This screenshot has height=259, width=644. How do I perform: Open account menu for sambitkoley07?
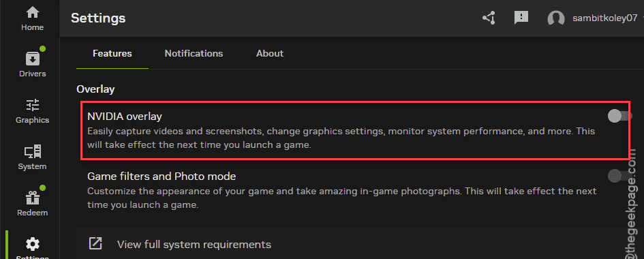click(x=605, y=18)
